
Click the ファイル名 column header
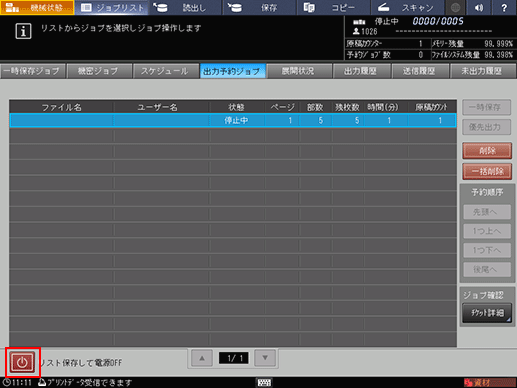coord(61,107)
